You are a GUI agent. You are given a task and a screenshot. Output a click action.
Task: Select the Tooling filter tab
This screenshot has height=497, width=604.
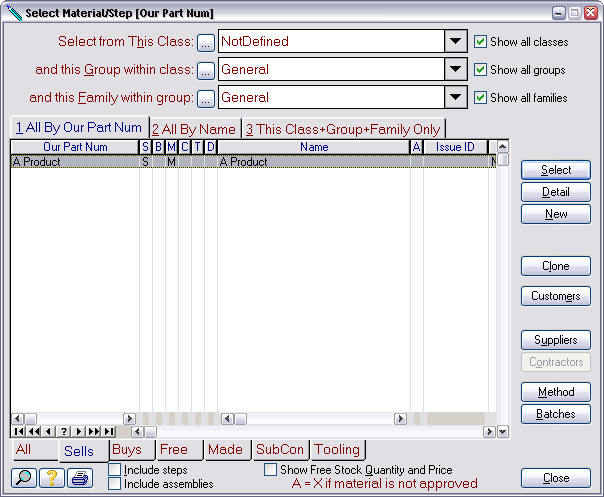pyautogui.click(x=337, y=450)
